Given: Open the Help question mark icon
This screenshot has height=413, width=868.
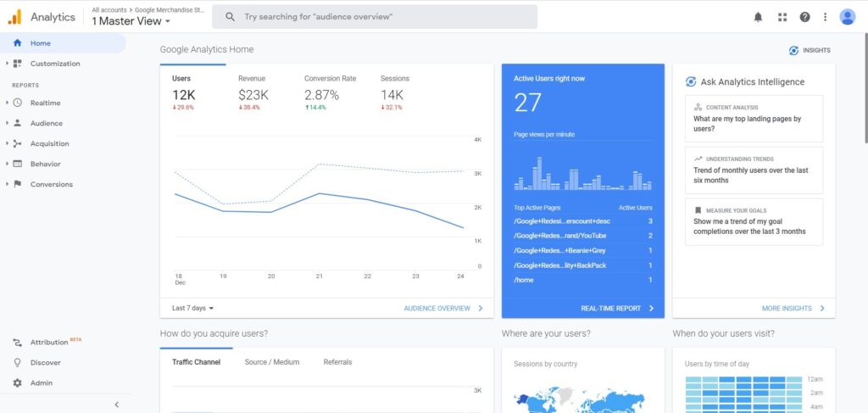Looking at the screenshot, I should coord(805,17).
